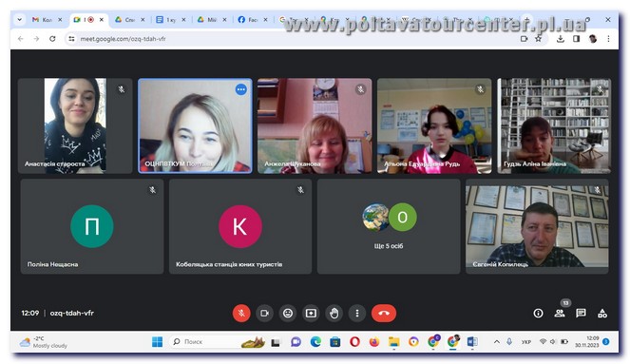Open activities icon at bottom right
Viewport: 630px width, 364px height.
(x=602, y=314)
